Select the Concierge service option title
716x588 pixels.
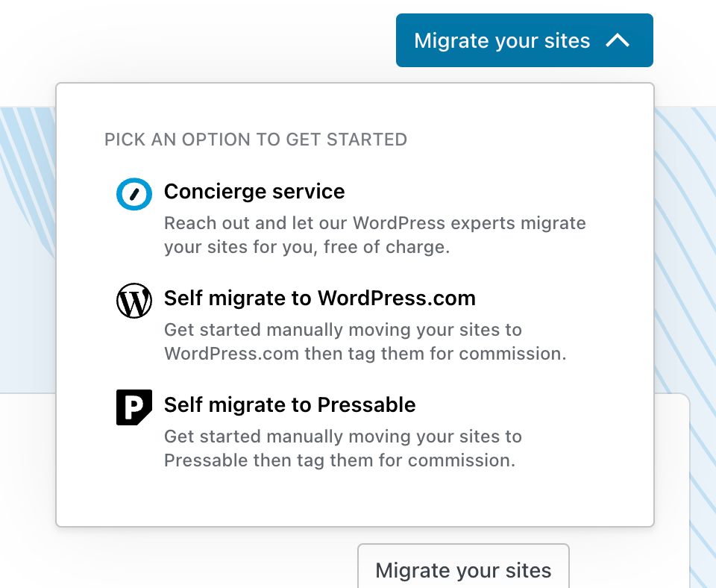pyautogui.click(x=254, y=192)
